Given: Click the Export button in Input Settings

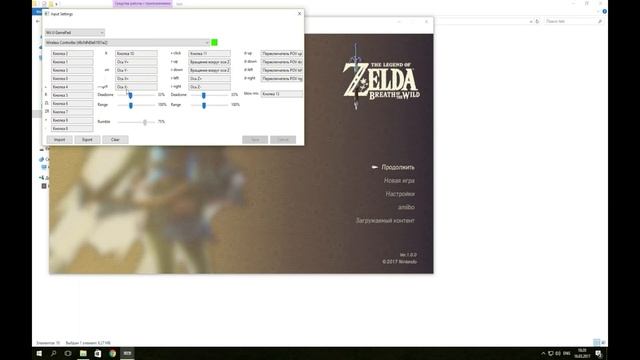Looking at the screenshot, I should click(87, 140).
